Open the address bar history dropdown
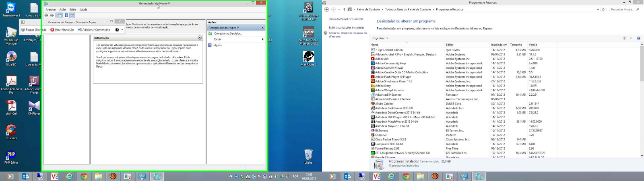Viewport: 644px width, 181px height. (598, 9)
